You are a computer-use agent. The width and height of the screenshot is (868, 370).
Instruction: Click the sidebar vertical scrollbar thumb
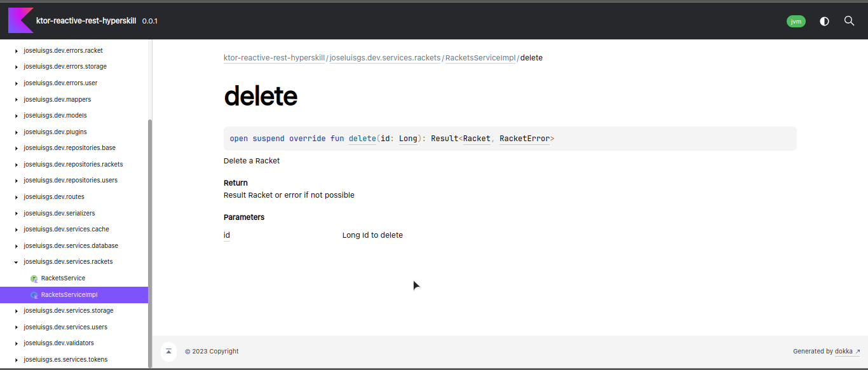(150, 243)
